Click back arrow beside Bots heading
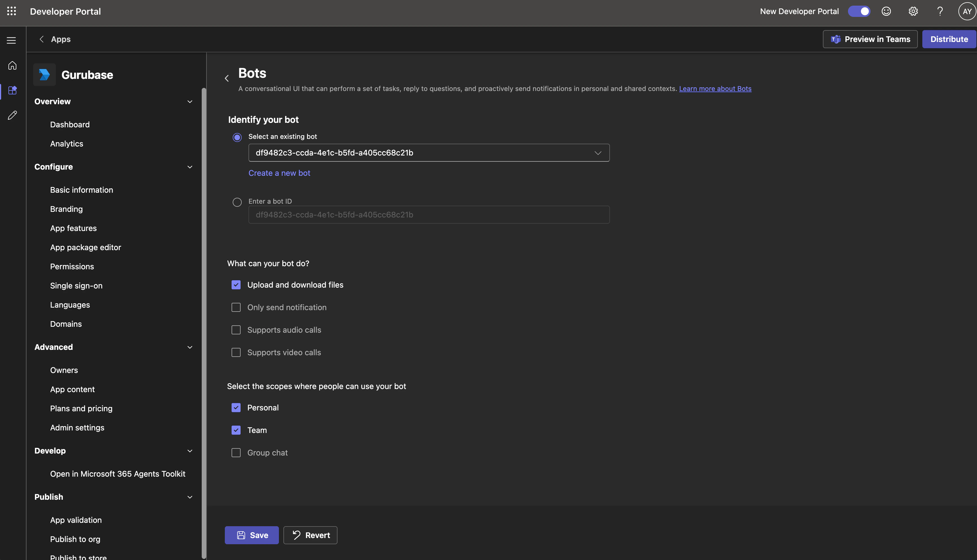This screenshot has height=560, width=977. [227, 79]
